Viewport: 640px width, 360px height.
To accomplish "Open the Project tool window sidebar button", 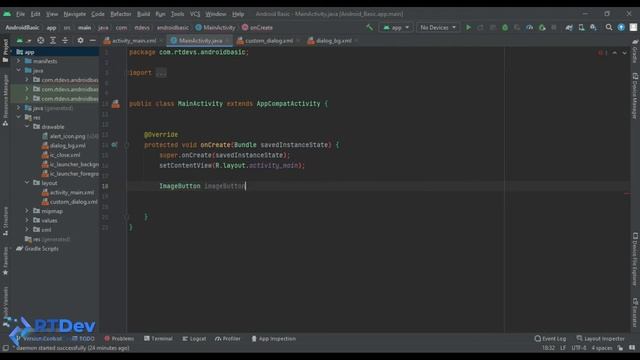I will 5,51.
